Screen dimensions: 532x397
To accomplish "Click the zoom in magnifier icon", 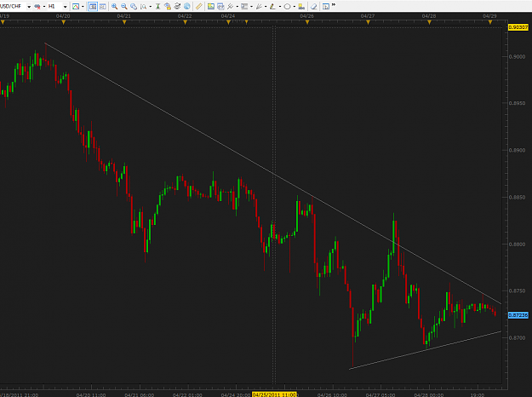I will point(114,7).
